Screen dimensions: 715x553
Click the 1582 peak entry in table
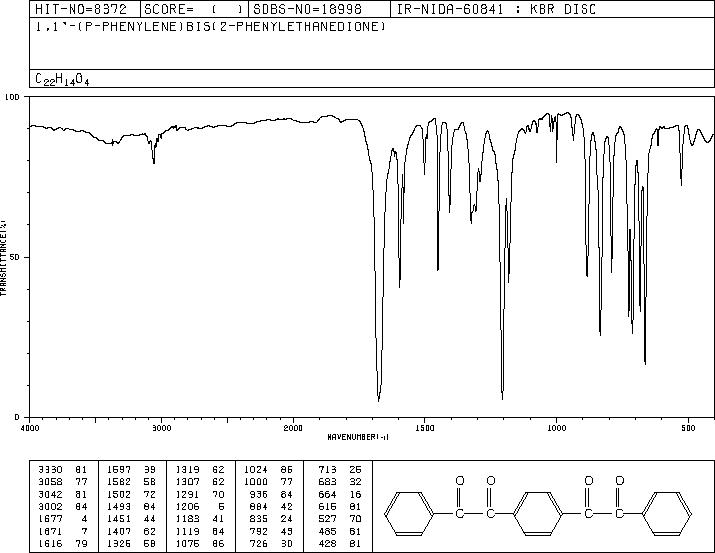[131, 482]
